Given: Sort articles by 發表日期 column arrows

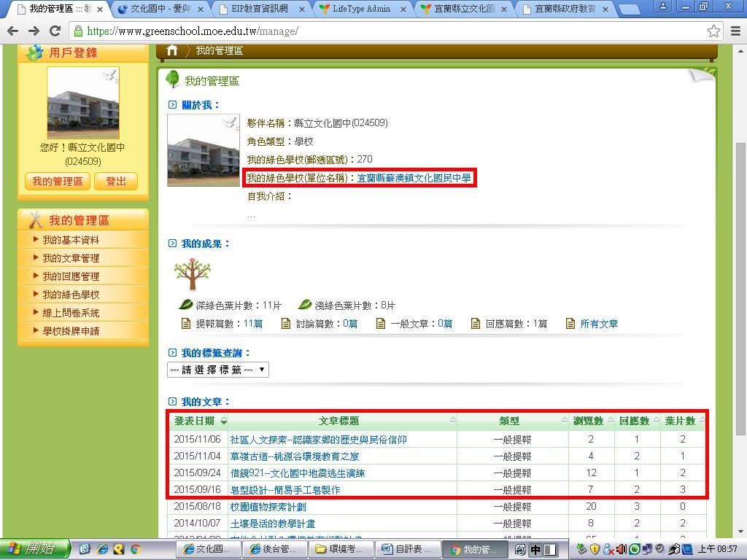Looking at the screenshot, I should (x=223, y=421).
